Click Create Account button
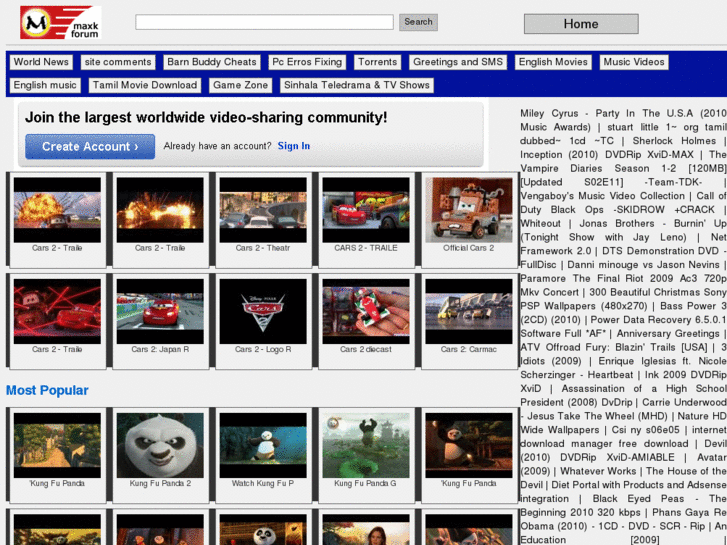 (90, 147)
